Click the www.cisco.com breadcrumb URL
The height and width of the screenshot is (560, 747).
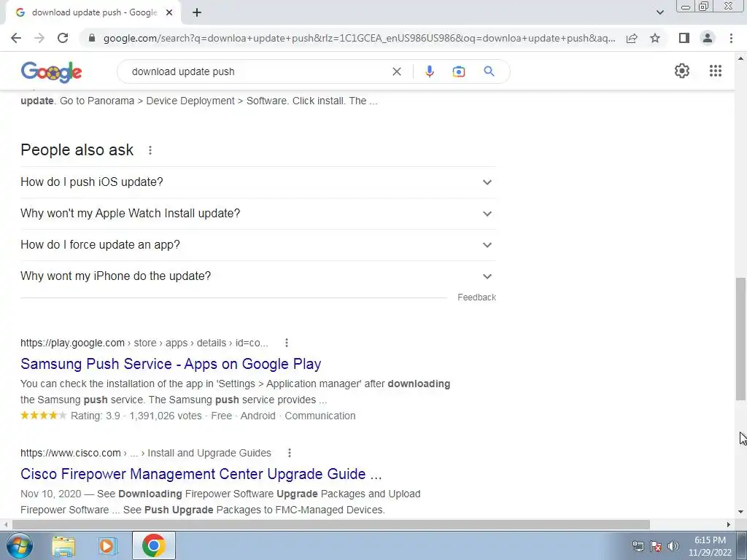pyautogui.click(x=146, y=453)
